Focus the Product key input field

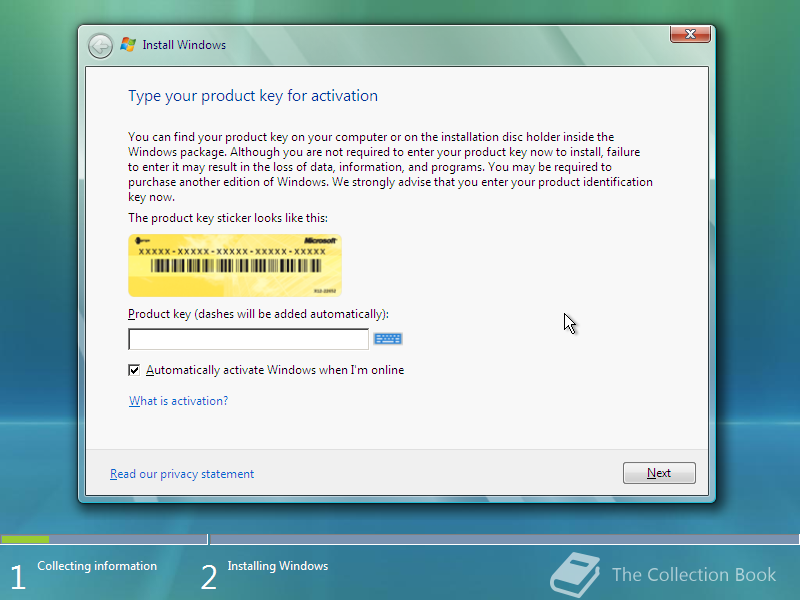tap(248, 339)
